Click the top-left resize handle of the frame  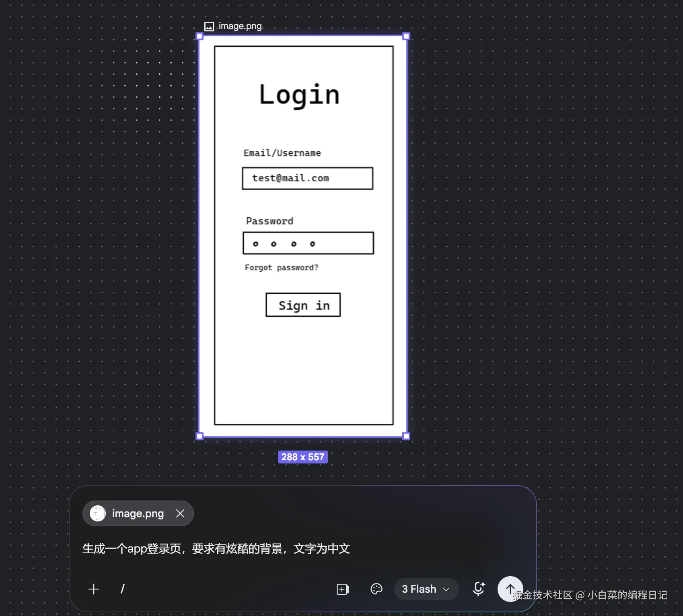[x=200, y=36]
